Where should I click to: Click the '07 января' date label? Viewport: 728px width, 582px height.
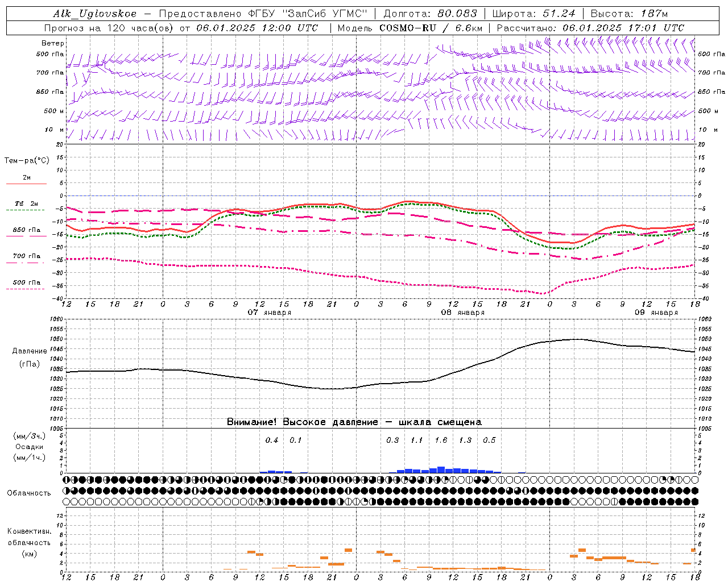[x=269, y=313]
